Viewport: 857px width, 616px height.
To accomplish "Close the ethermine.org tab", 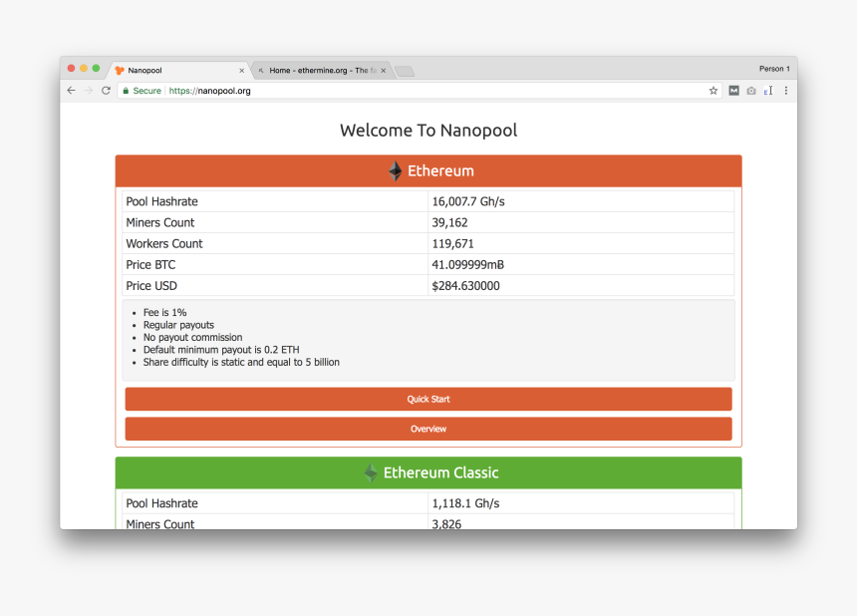I will (x=384, y=71).
